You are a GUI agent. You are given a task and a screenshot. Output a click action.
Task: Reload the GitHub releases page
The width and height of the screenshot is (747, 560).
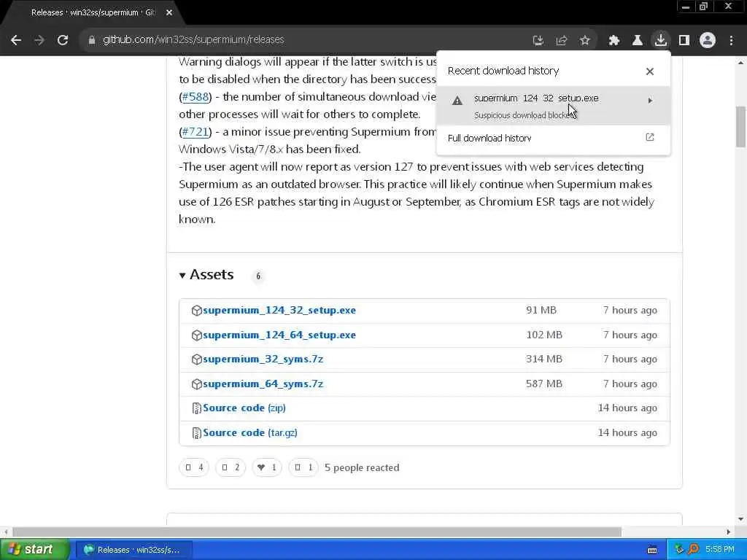point(63,40)
